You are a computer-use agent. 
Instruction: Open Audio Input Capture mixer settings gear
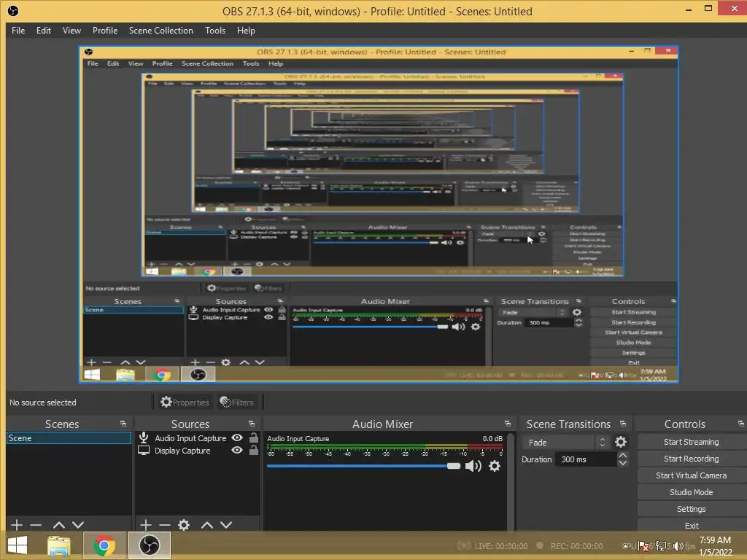click(x=495, y=466)
